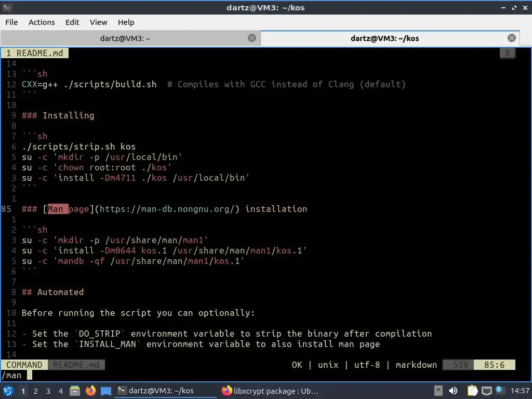This screenshot has height=399, width=532.
Task: Switch to workspace 4
Action: point(61,391)
